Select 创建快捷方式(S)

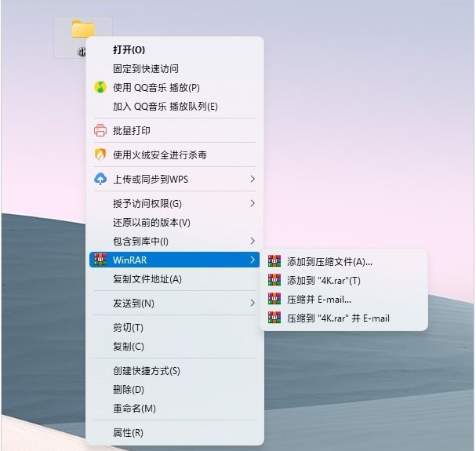tap(175, 370)
